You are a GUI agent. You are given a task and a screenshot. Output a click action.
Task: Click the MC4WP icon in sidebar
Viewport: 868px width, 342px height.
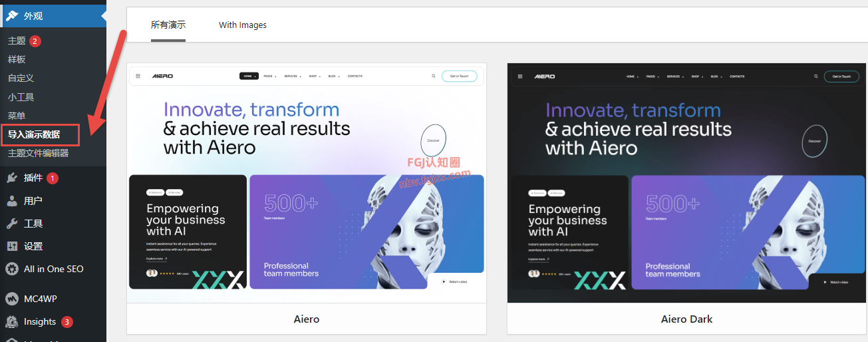[x=12, y=299]
